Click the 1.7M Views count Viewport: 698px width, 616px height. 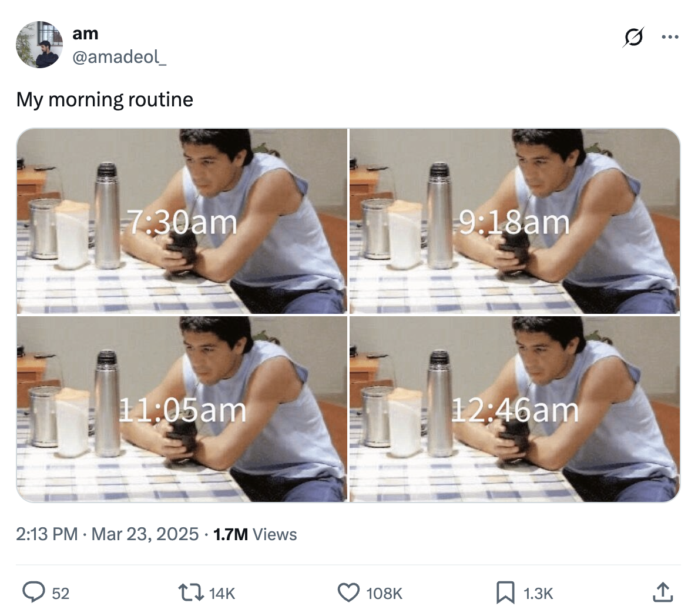[x=255, y=534]
